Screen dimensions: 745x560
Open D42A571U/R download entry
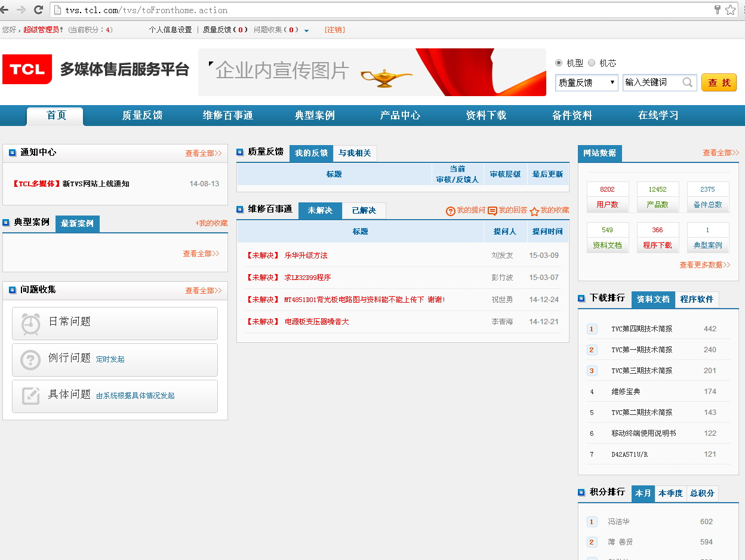coord(629,454)
